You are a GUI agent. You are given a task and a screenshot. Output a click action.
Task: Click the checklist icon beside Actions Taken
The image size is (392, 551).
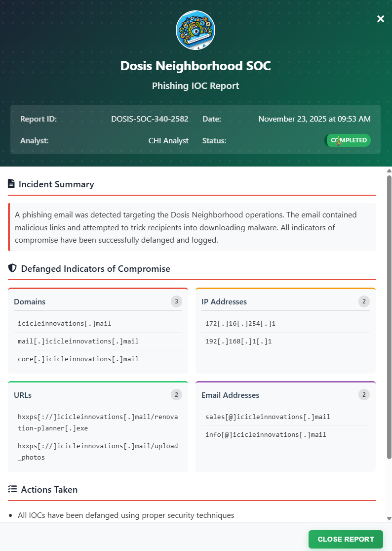(x=12, y=489)
